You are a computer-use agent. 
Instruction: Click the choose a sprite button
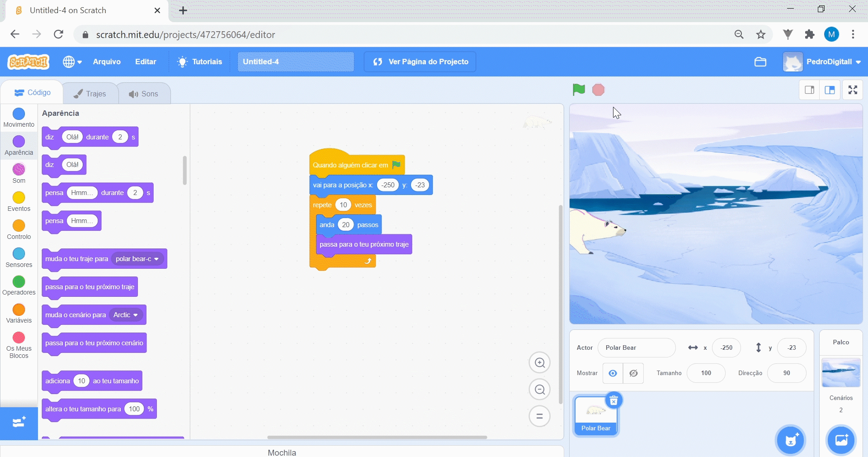(x=791, y=439)
